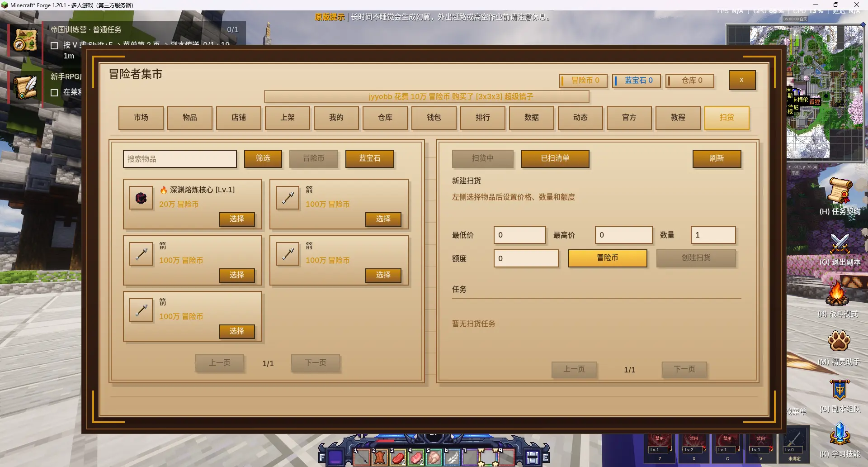Switch to the 店铺 tab
The height and width of the screenshot is (467, 868).
(239, 118)
